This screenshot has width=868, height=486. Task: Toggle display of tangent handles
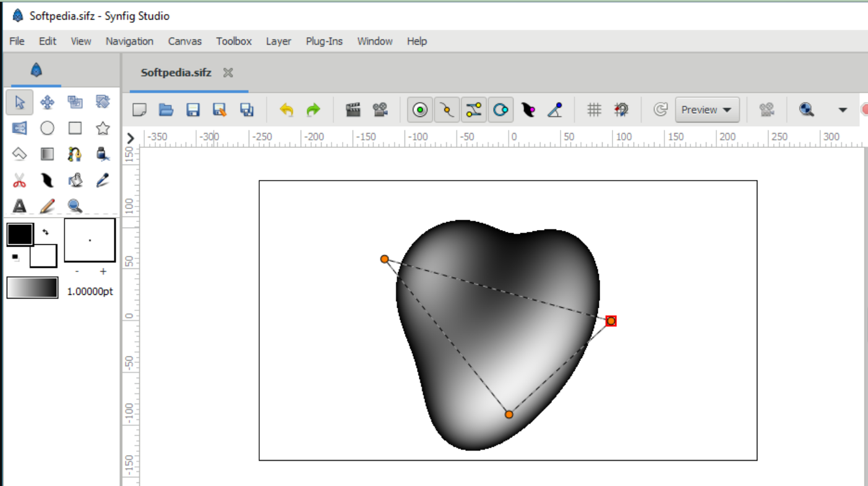(x=473, y=109)
